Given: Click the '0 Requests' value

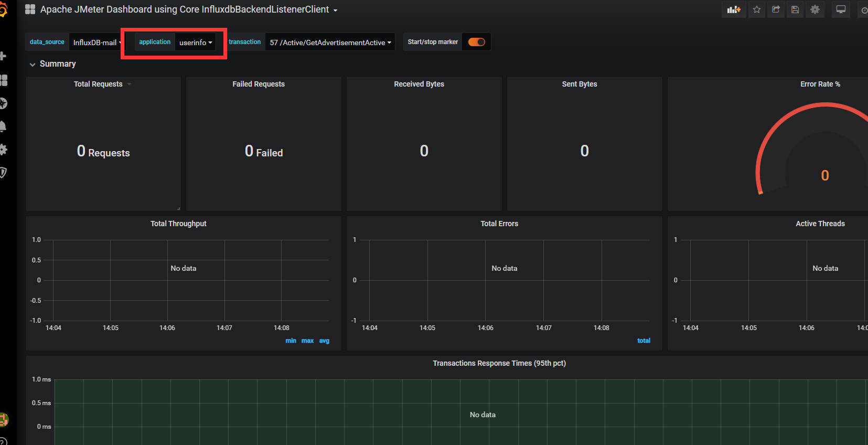Looking at the screenshot, I should 103,152.
